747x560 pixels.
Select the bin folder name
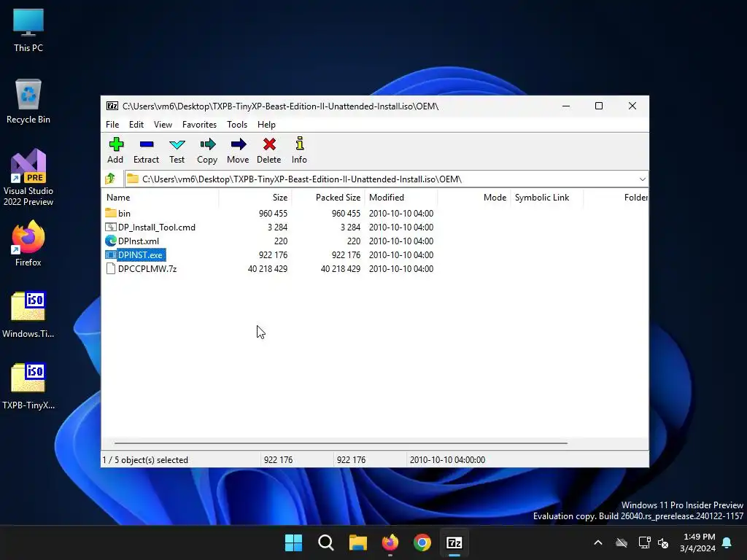click(x=124, y=214)
